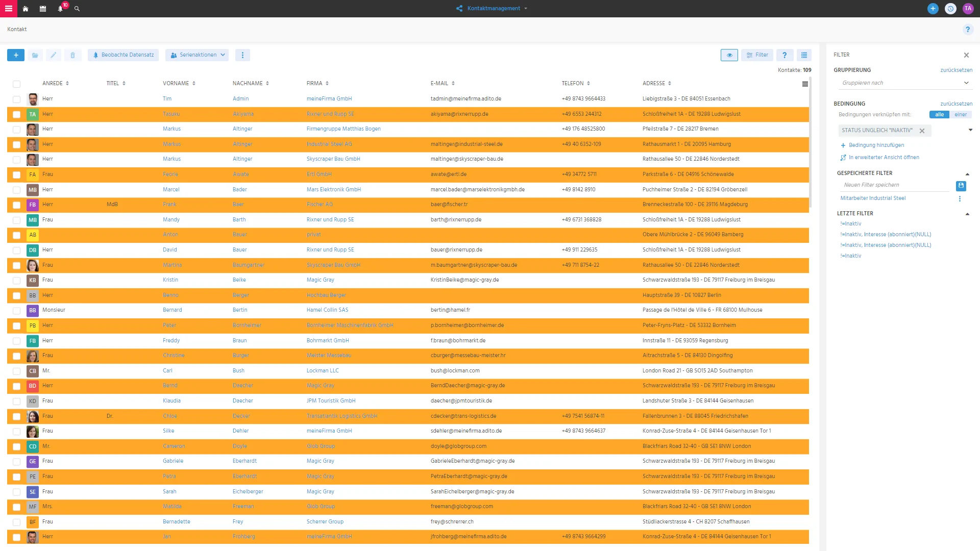The height and width of the screenshot is (551, 980).
Task: Close the Filter side panel
Action: point(966,55)
